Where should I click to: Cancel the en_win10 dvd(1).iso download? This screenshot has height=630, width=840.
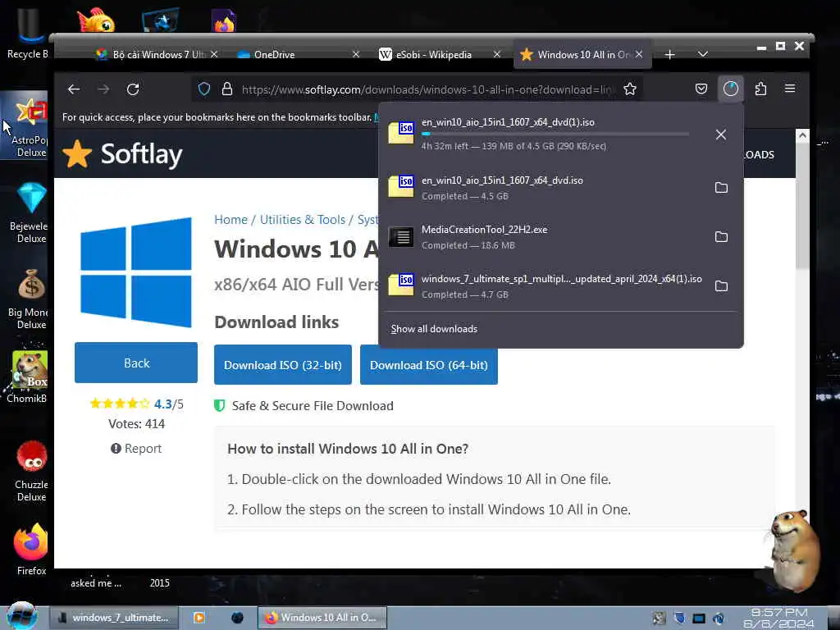(x=721, y=135)
